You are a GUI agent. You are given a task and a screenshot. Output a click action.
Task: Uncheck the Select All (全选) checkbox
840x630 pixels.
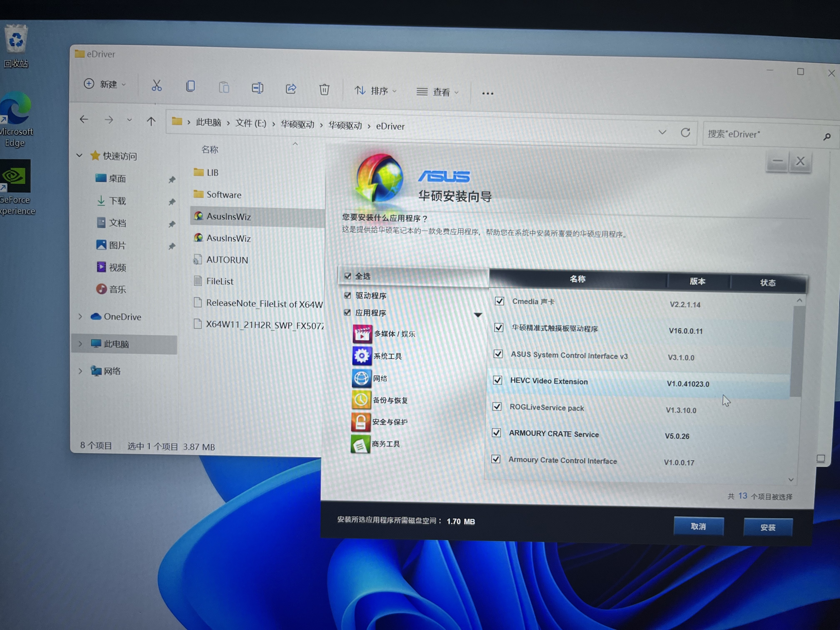[x=348, y=276]
